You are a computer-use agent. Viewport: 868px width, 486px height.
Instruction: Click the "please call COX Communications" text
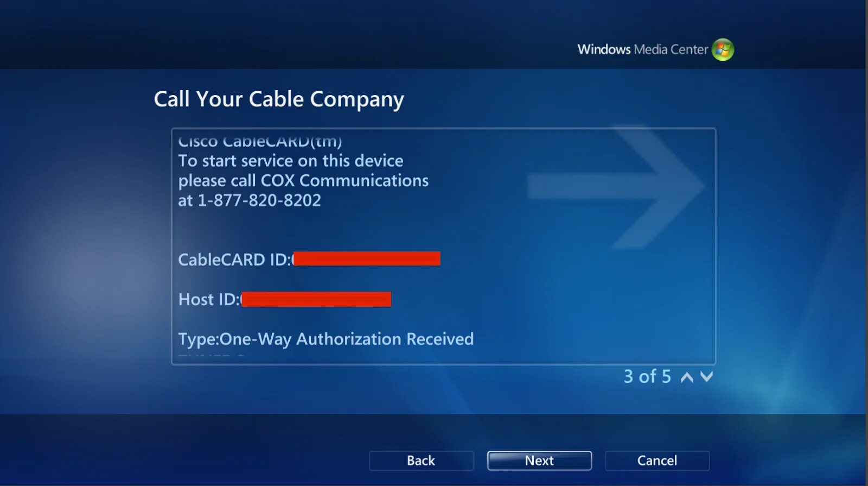click(x=303, y=180)
